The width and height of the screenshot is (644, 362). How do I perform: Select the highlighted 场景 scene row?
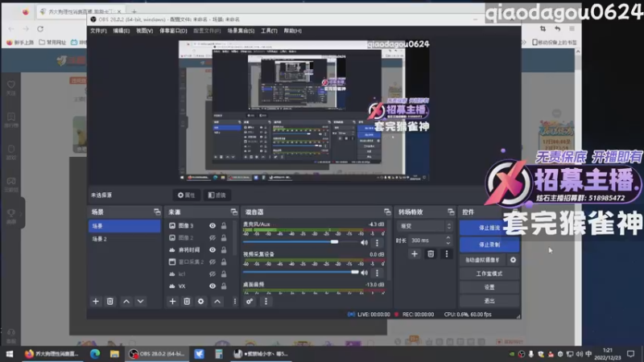(125, 226)
